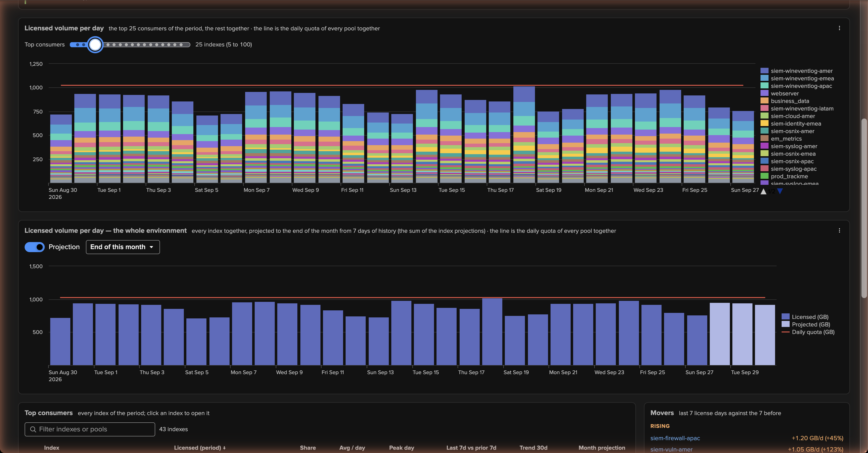Click the far right end of the Top consumers slider track
This screenshot has width=868, height=453.
(x=188, y=44)
